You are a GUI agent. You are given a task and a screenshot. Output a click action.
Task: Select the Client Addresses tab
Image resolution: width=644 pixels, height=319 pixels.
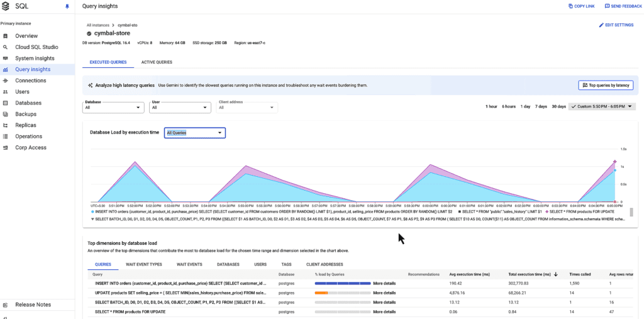click(x=325, y=264)
